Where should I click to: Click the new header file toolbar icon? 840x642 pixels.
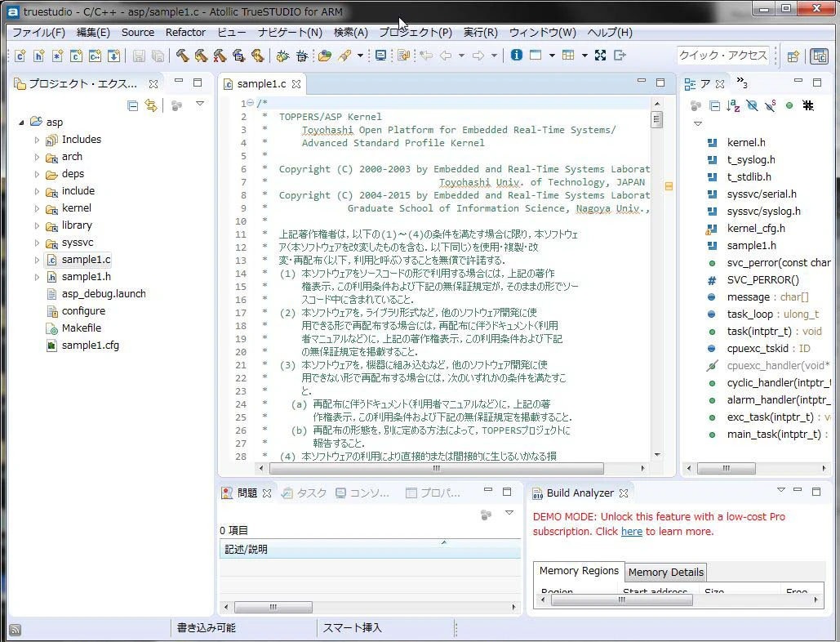pyautogui.click(x=39, y=56)
